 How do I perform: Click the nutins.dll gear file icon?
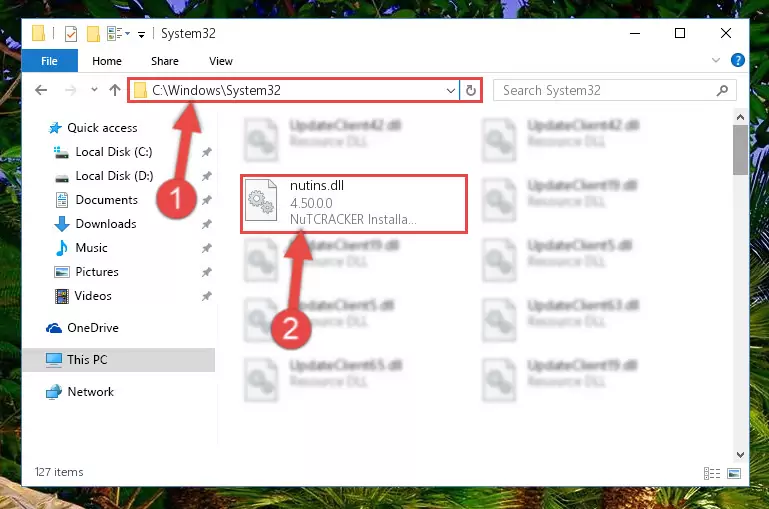tap(261, 200)
